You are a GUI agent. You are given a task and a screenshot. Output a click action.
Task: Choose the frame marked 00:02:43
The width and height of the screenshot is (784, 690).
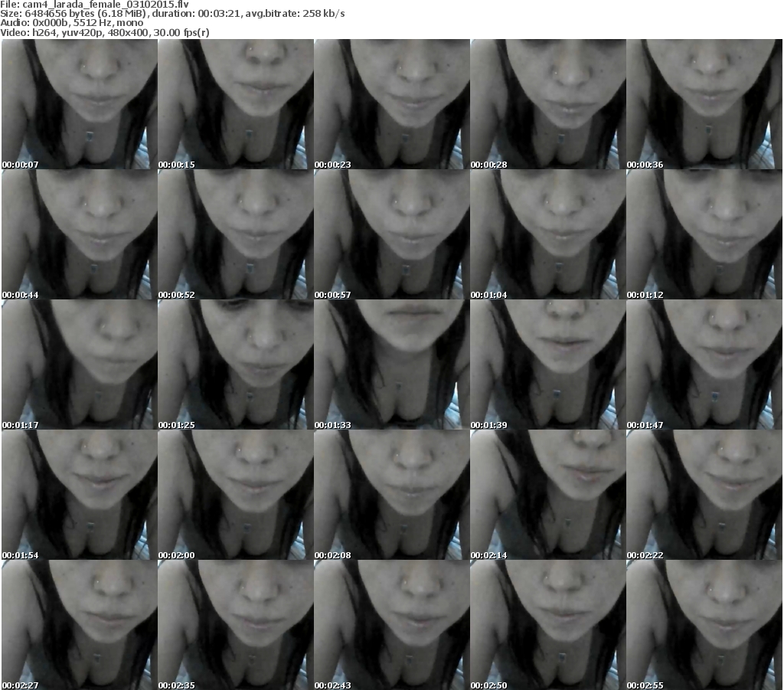tap(392, 625)
